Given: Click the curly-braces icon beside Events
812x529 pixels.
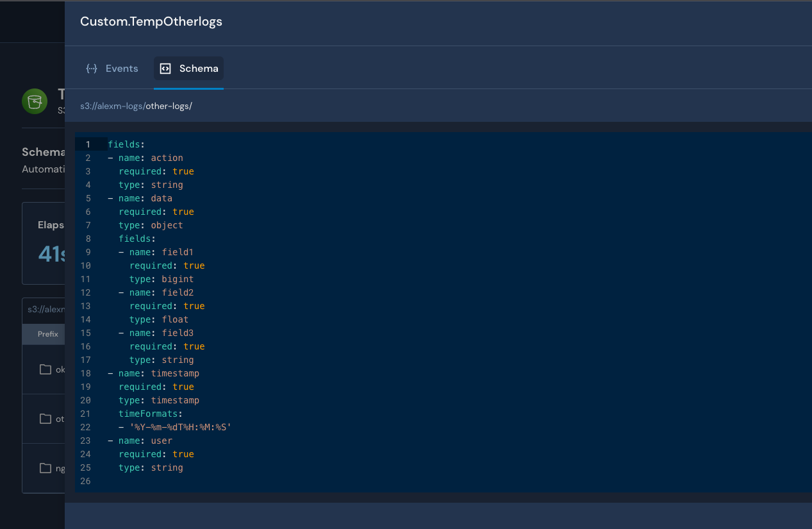Looking at the screenshot, I should point(92,69).
